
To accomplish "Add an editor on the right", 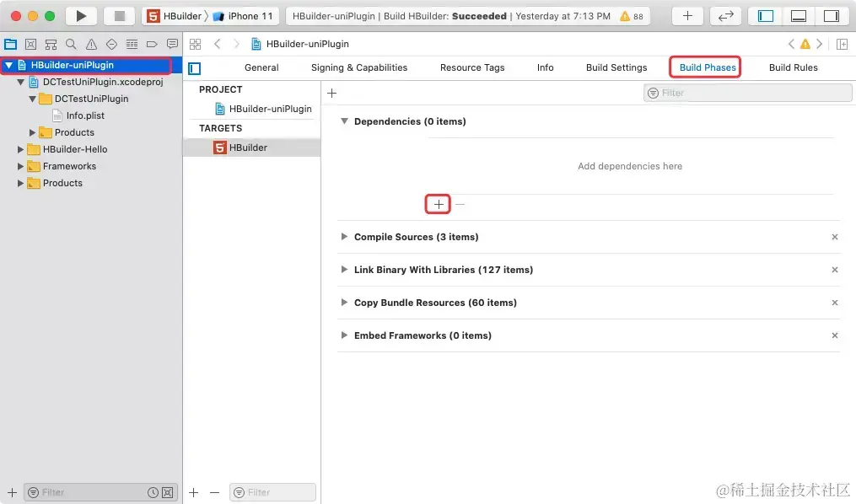I will tap(842, 44).
